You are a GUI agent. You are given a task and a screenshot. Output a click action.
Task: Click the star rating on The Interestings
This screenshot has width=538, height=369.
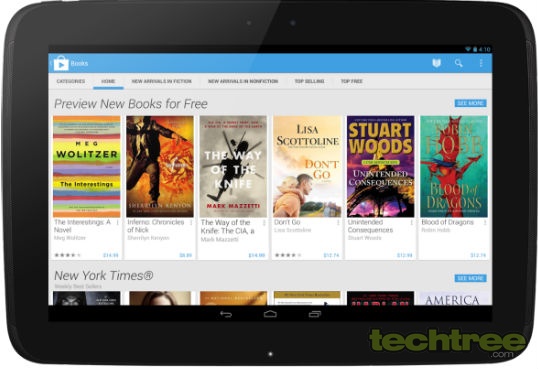[68, 255]
